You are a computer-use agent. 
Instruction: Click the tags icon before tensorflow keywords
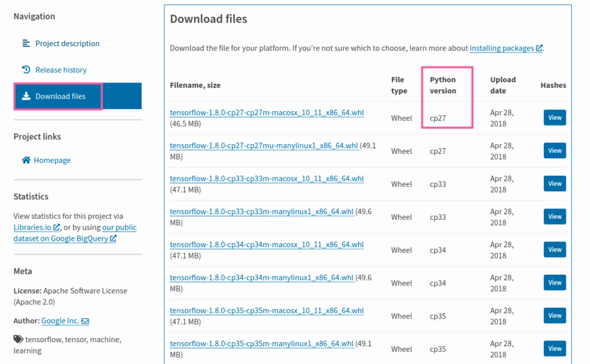pos(18,339)
